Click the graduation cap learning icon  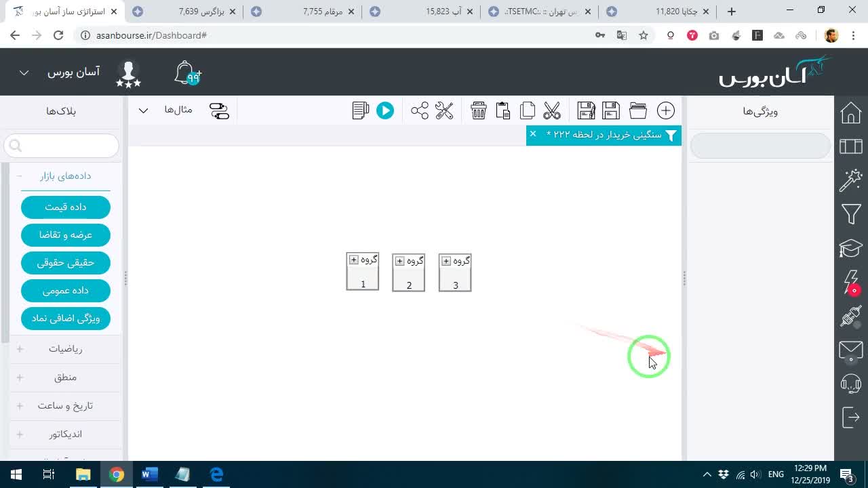pyautogui.click(x=851, y=249)
